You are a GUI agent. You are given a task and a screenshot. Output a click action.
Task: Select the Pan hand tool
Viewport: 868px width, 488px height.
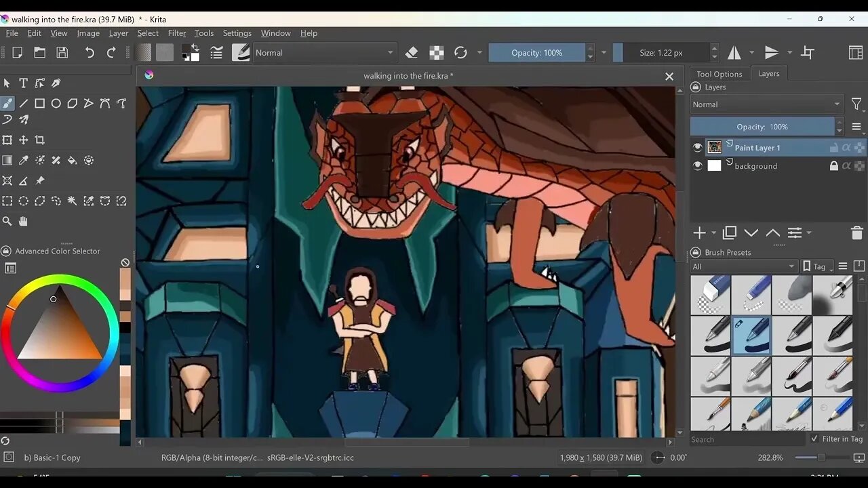(24, 222)
